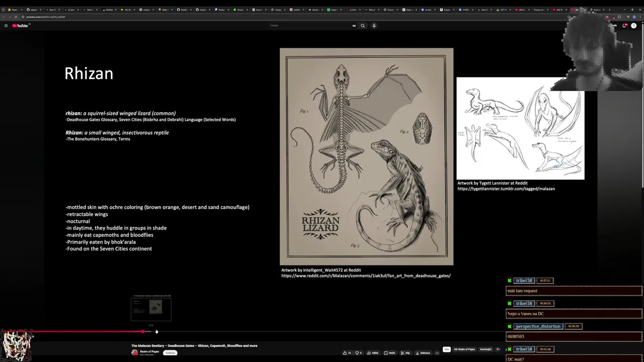The height and width of the screenshot is (362, 644).
Task: Click the Rhizan Lizard skeleton artwork image
Action: pos(366,156)
